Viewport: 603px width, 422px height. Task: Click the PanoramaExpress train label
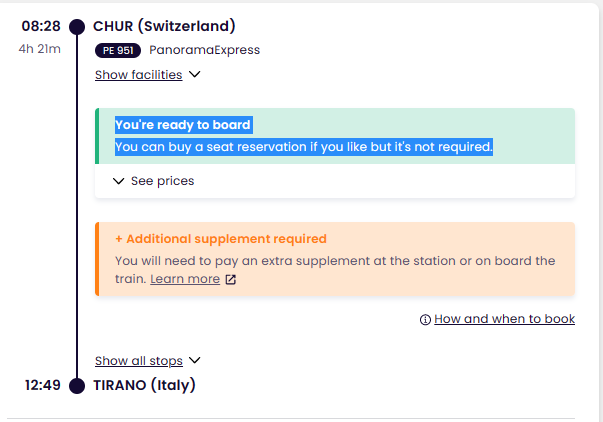(x=205, y=50)
